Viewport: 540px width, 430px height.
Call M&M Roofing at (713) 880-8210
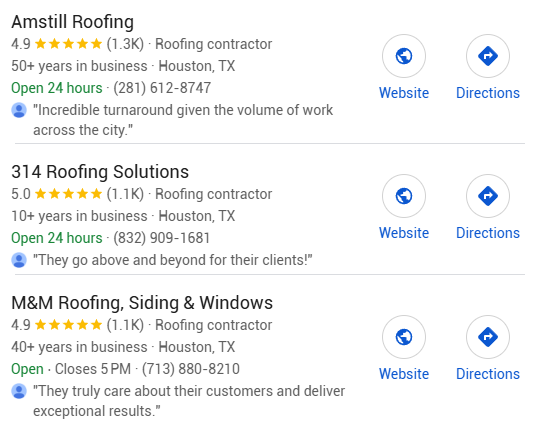pyautogui.click(x=191, y=369)
